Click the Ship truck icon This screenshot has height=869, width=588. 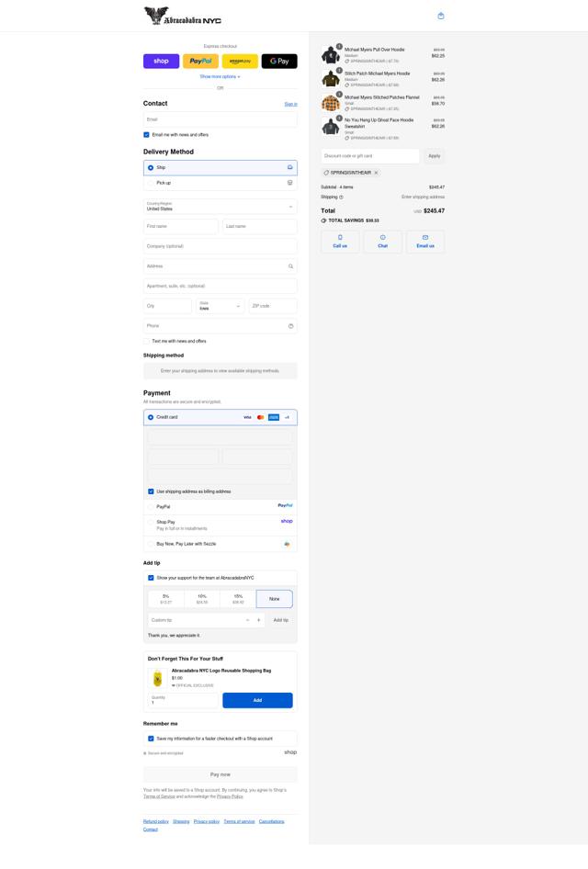click(x=289, y=167)
